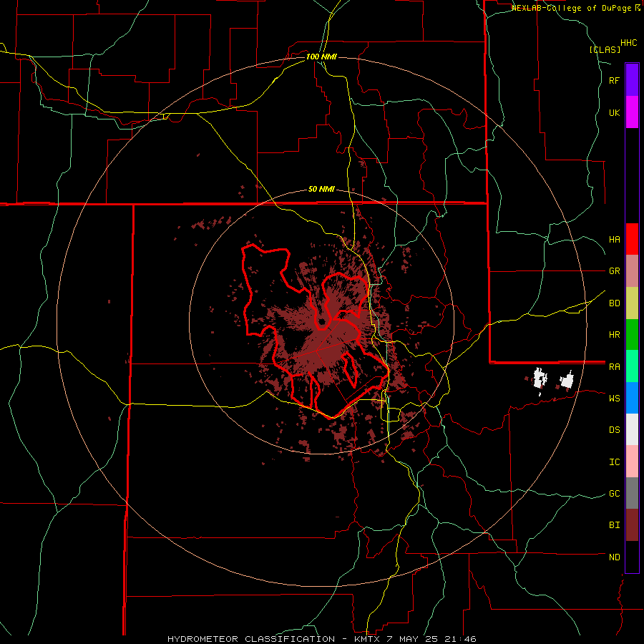Select the dark green HR heavy rain swatch
The height and width of the screenshot is (644, 644).
click(x=632, y=335)
